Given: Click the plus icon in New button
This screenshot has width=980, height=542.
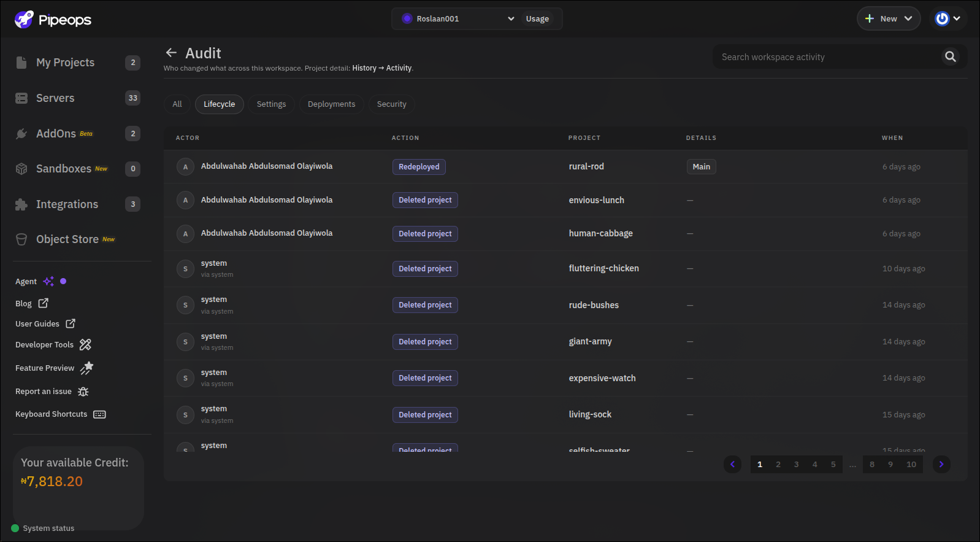Looking at the screenshot, I should pyautogui.click(x=870, y=18).
